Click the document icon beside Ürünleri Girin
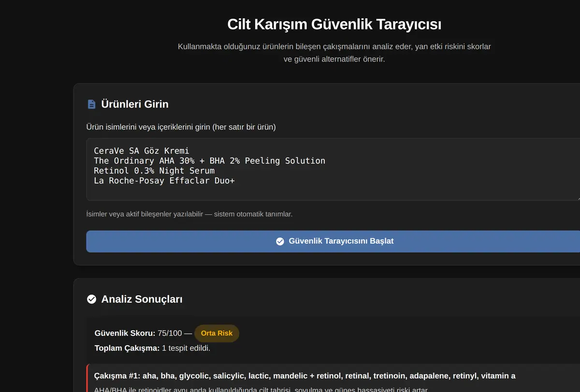The height and width of the screenshot is (392, 580). pos(91,104)
